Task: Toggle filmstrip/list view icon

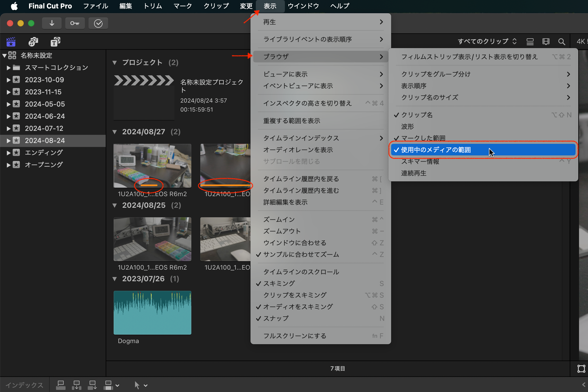Action: click(530, 41)
